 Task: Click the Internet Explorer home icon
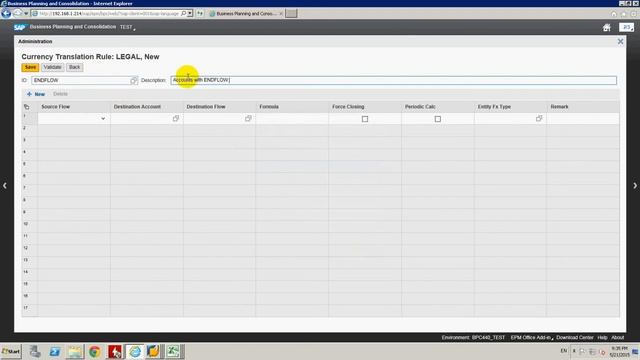[614, 14]
